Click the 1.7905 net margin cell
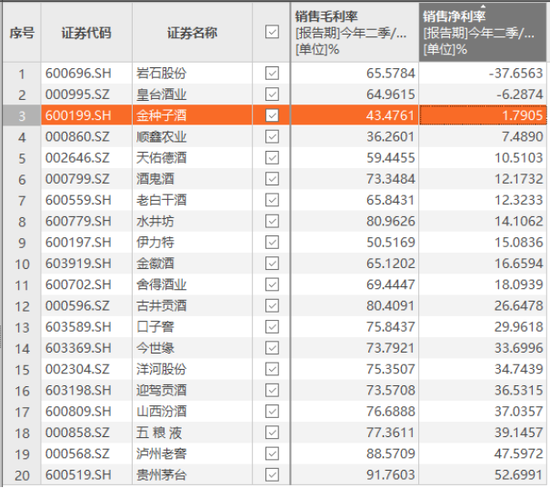 coord(483,115)
